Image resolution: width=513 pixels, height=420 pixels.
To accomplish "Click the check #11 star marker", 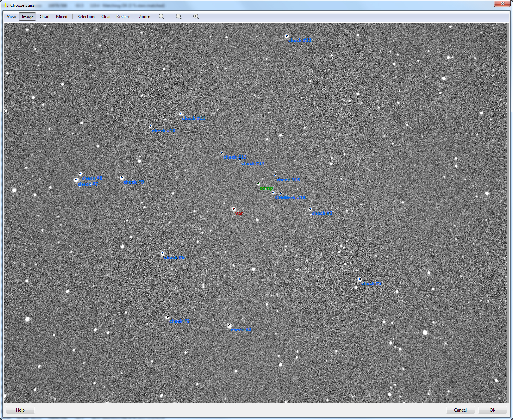I will [x=180, y=114].
